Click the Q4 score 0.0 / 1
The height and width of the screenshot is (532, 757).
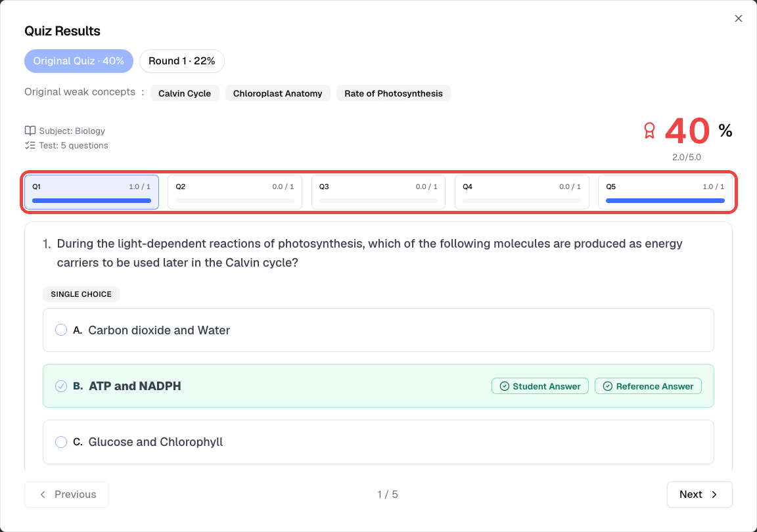tap(570, 187)
